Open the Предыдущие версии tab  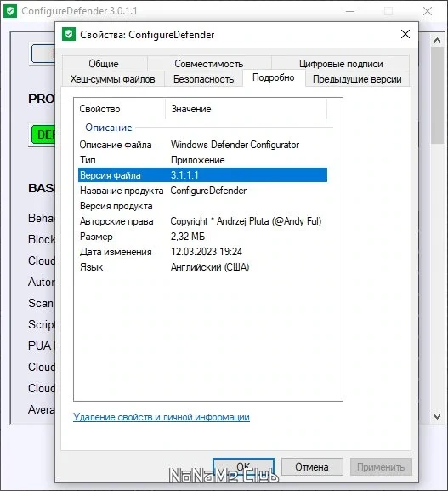point(357,79)
